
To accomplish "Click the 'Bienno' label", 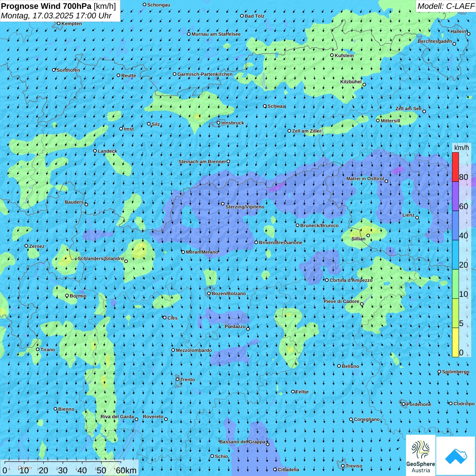I will tap(66, 409).
